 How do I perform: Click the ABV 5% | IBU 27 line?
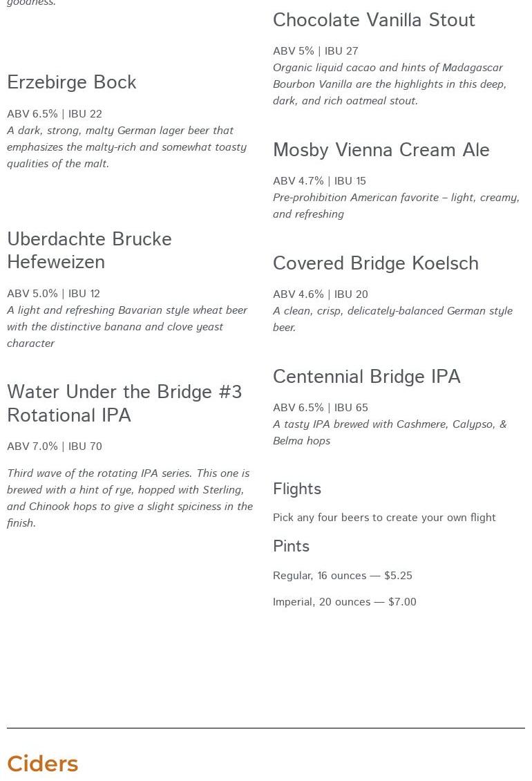pyautogui.click(x=315, y=51)
